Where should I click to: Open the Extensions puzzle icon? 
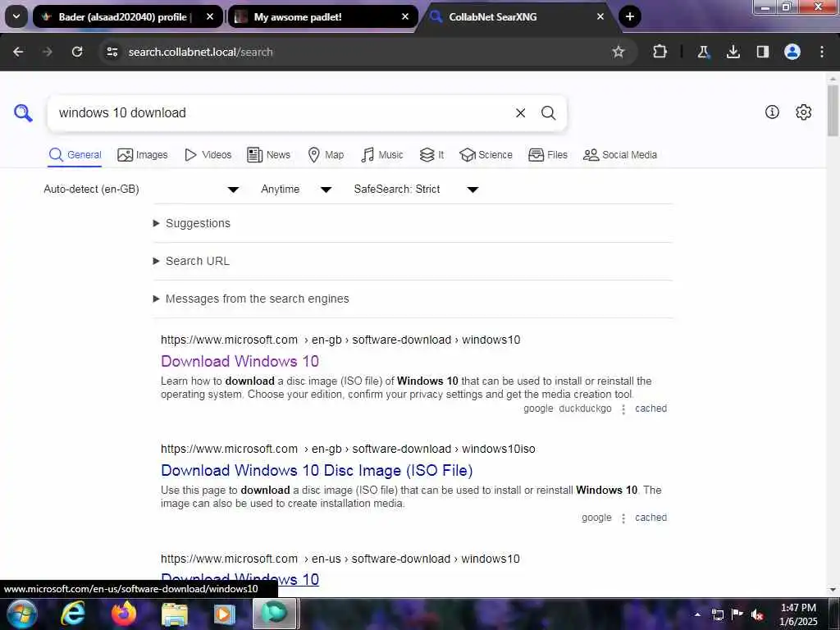(660, 52)
